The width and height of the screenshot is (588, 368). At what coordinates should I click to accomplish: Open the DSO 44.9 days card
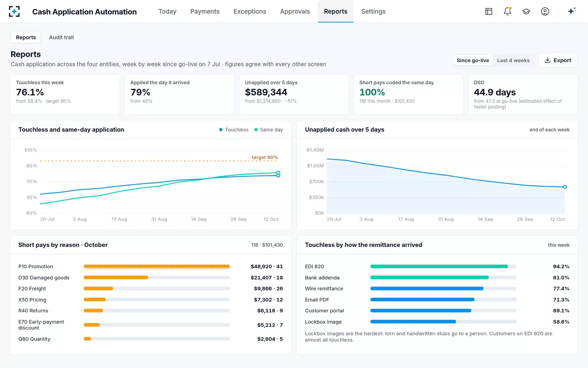click(x=523, y=94)
